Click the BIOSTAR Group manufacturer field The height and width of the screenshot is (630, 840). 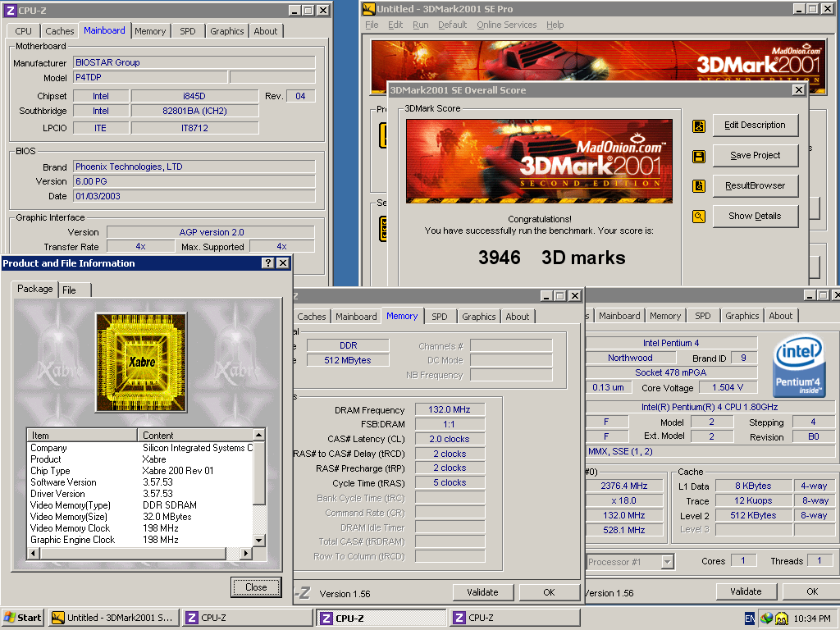(x=194, y=62)
